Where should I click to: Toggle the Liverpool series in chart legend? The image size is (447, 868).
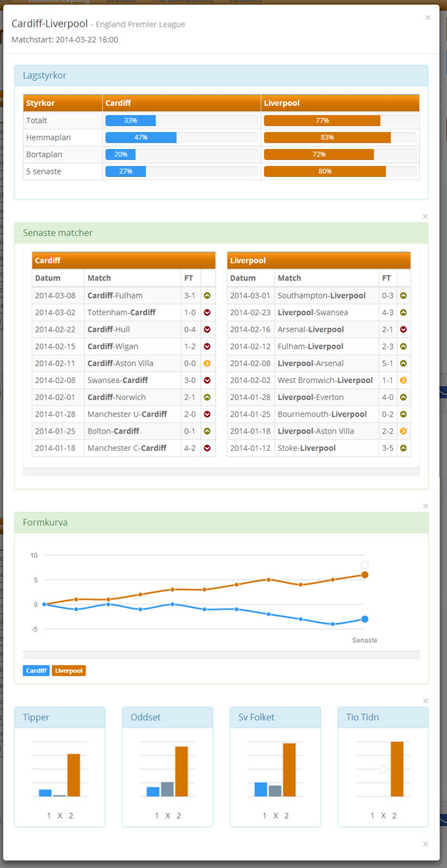[x=69, y=670]
